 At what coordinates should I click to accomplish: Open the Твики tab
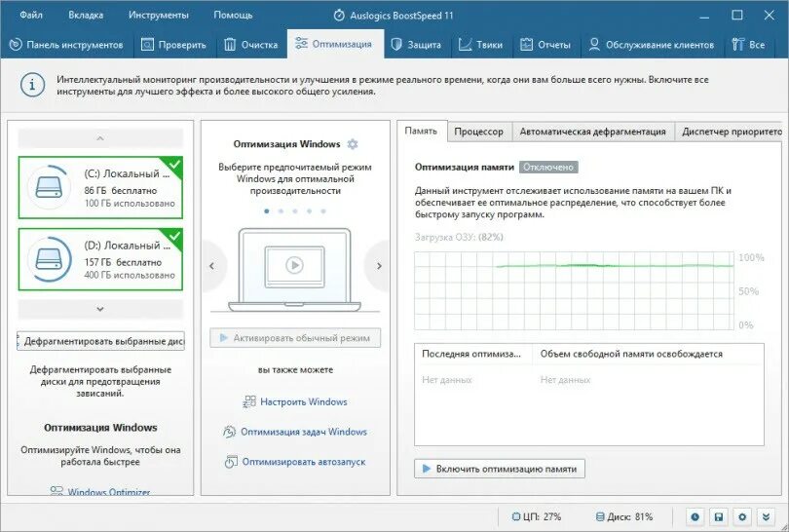[x=481, y=45]
